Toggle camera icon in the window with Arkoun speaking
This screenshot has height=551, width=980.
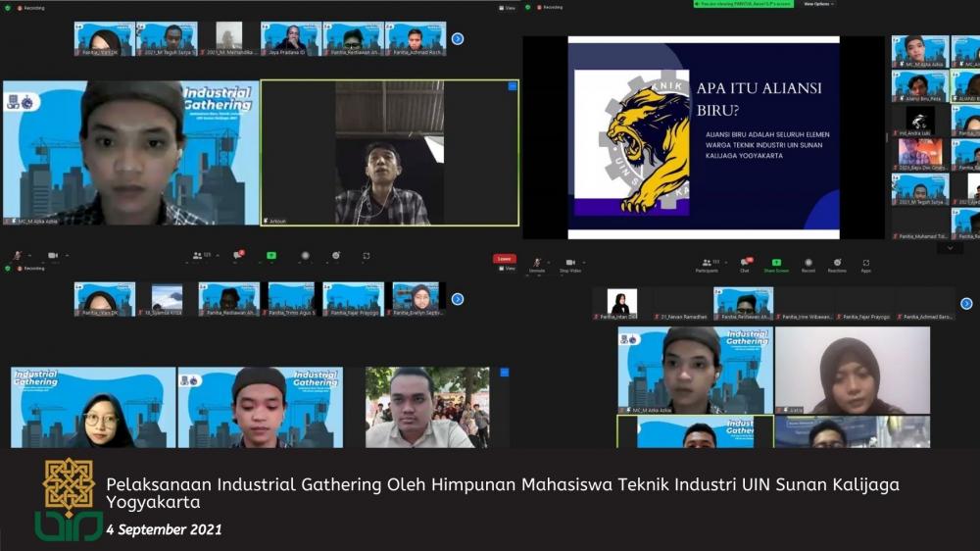(x=53, y=255)
